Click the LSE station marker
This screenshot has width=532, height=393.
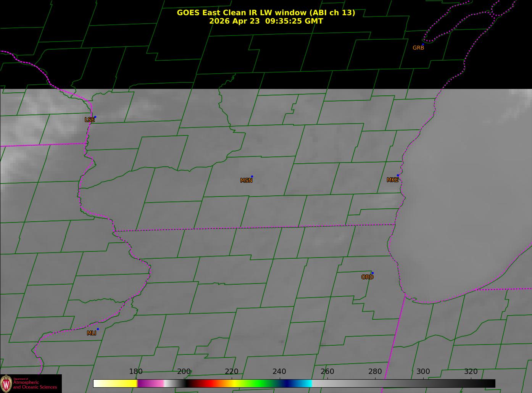[95, 117]
